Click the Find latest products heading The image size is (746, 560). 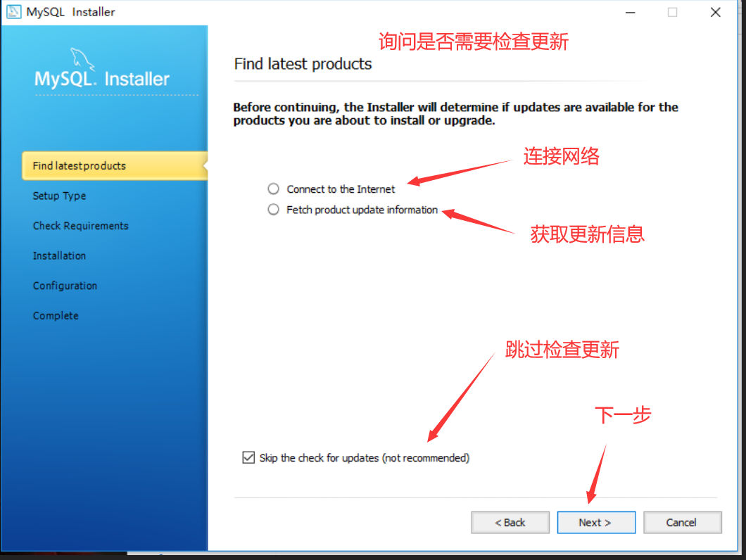303,64
